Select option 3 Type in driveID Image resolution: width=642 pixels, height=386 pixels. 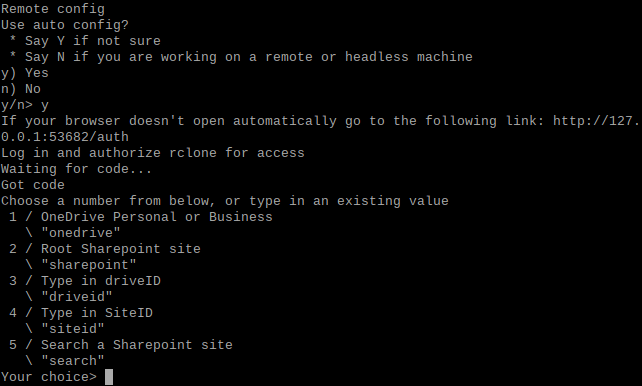(x=85, y=280)
